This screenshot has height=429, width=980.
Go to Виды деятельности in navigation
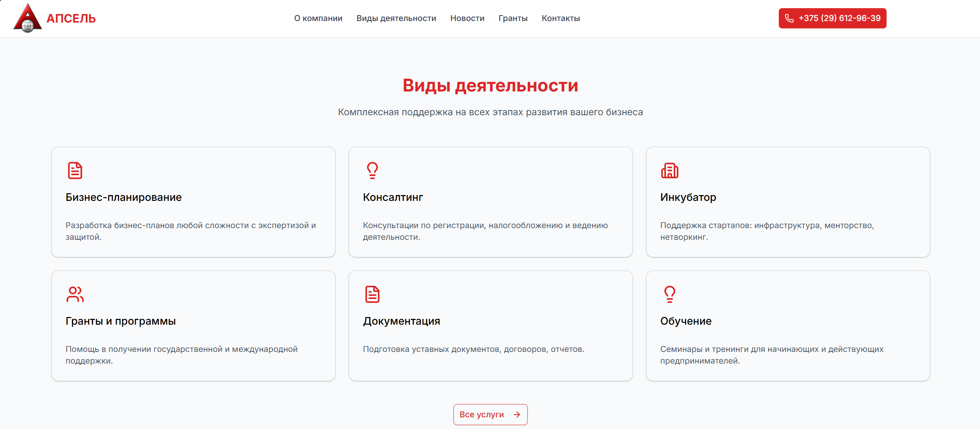(x=396, y=18)
